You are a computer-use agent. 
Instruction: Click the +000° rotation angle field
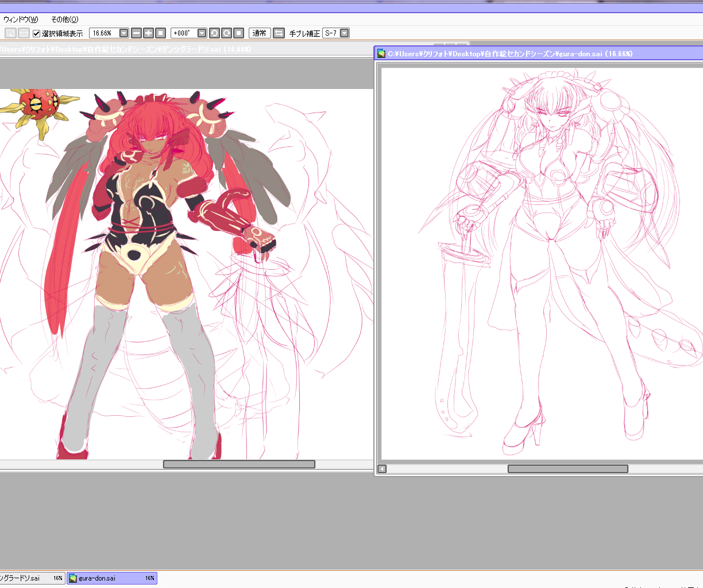(x=184, y=33)
